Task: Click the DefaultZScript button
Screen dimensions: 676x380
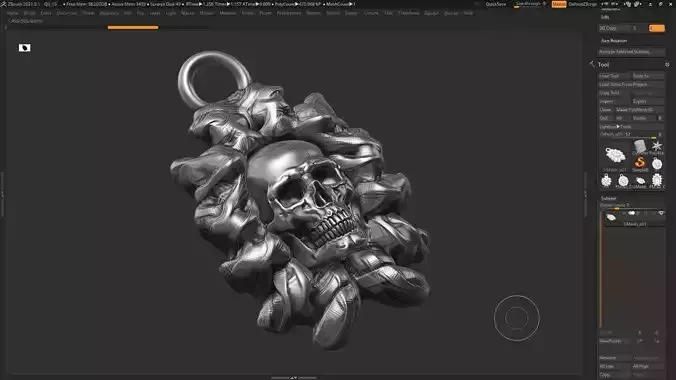Action: click(582, 4)
